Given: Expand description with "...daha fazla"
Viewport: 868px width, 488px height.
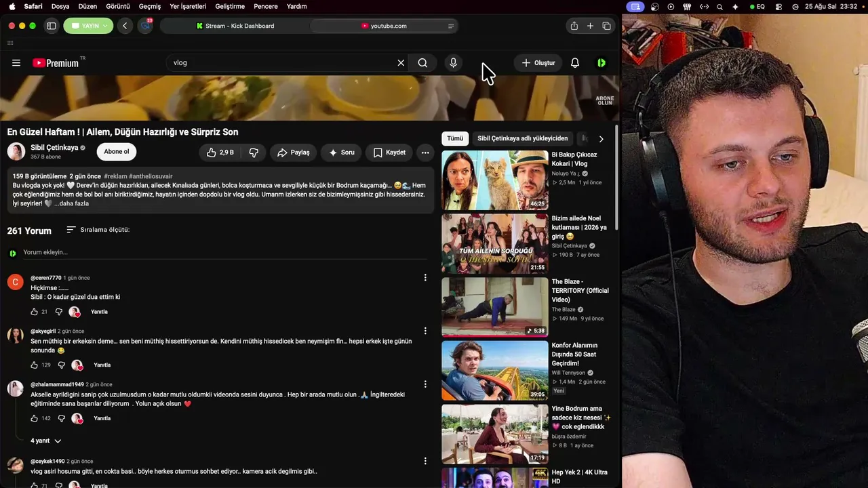Looking at the screenshot, I should pyautogui.click(x=71, y=203).
